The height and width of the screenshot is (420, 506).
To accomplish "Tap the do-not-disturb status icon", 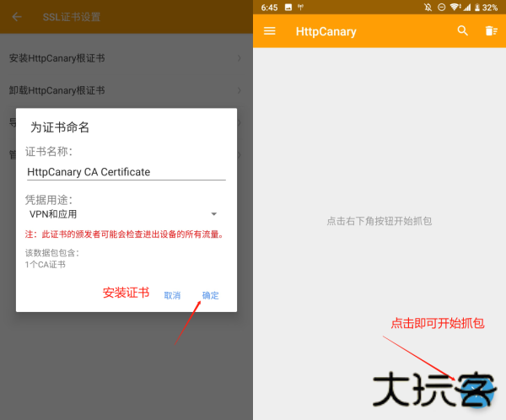I will [x=441, y=7].
